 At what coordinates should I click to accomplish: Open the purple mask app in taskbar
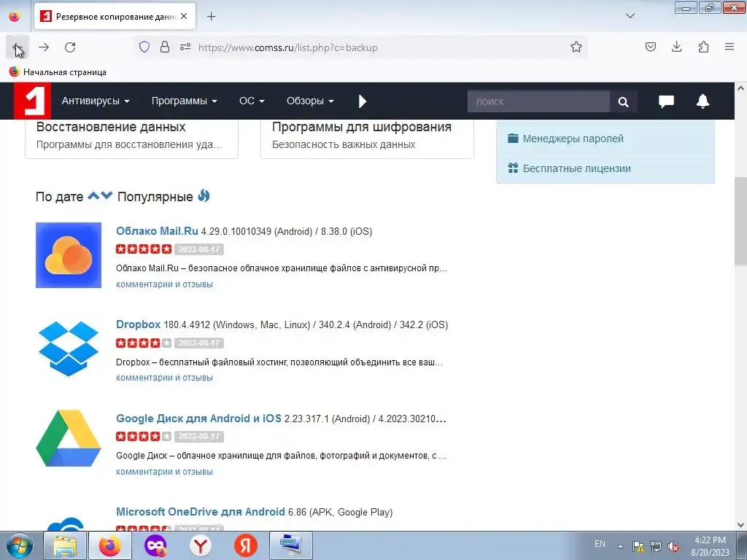pyautogui.click(x=155, y=545)
